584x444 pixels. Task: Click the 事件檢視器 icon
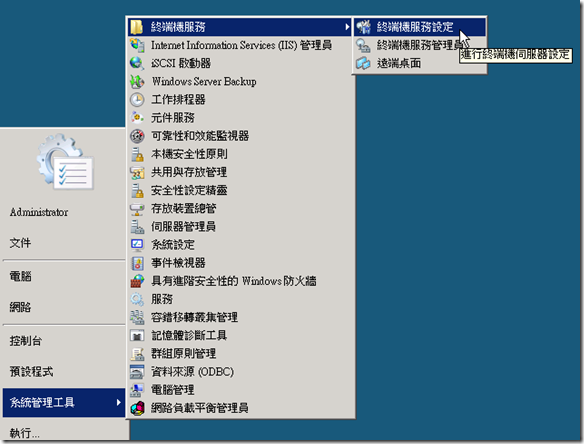coord(137,263)
